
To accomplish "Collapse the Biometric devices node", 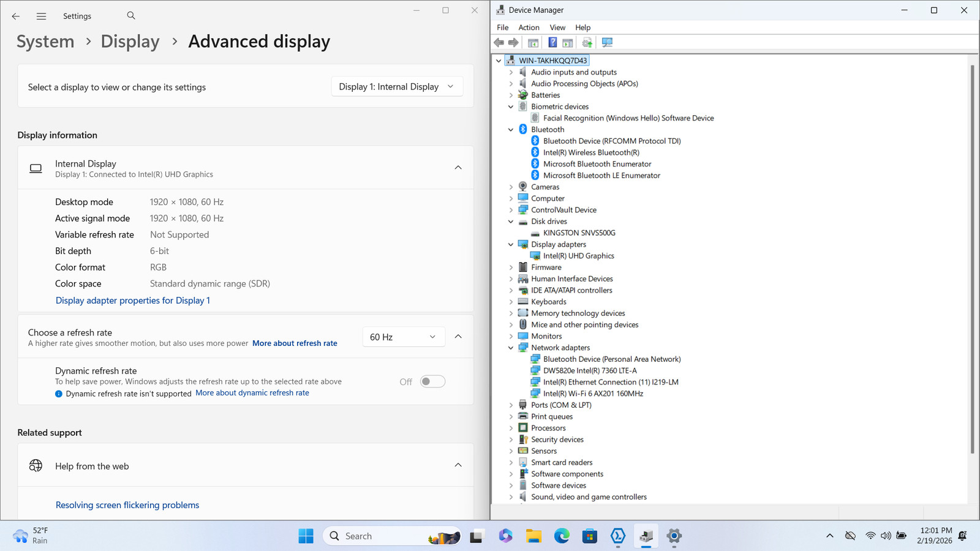I will tap(511, 107).
